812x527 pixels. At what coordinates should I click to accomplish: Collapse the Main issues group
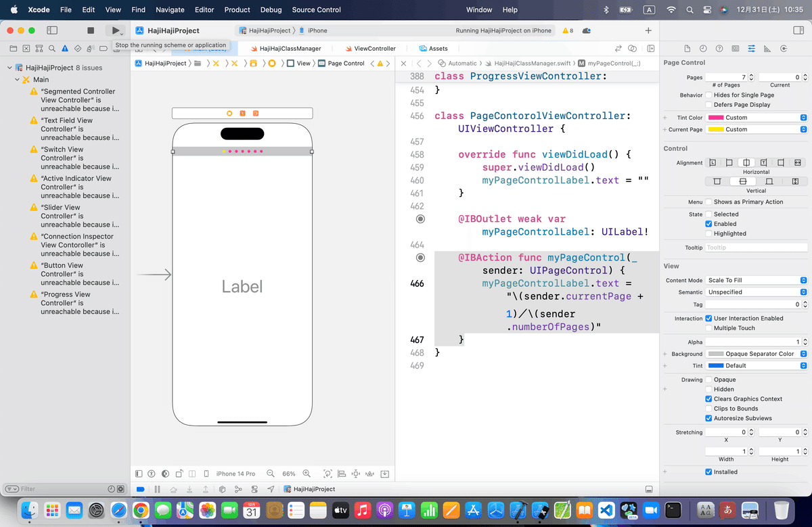click(18, 80)
